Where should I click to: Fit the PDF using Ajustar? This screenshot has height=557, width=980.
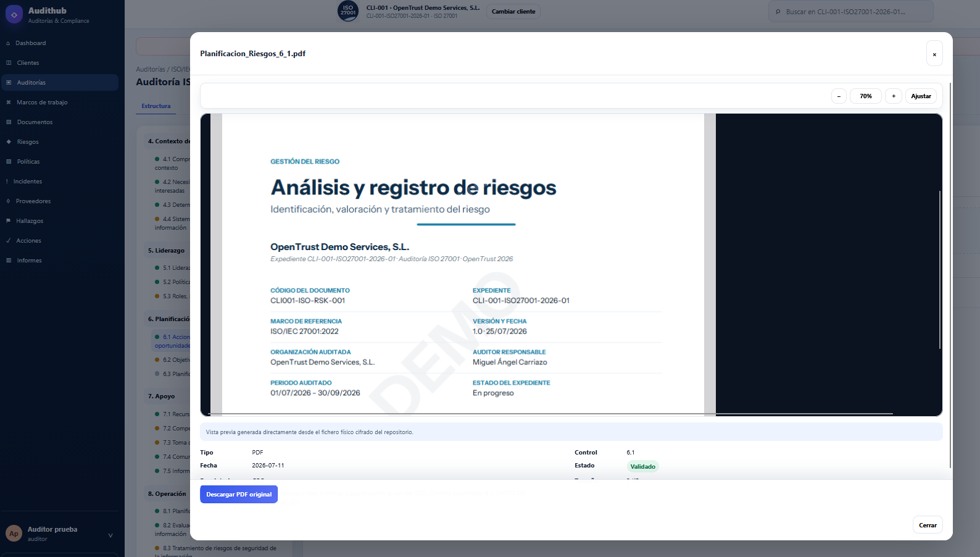(921, 96)
